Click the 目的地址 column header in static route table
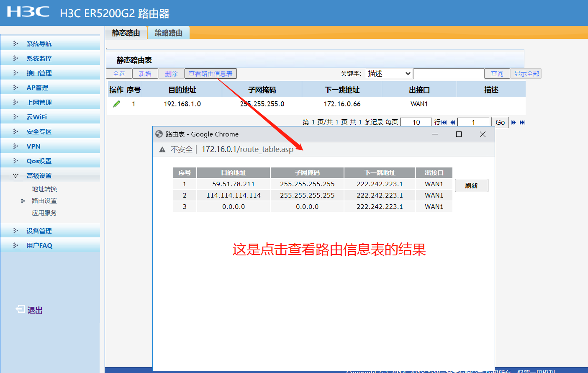The image size is (588, 373). [x=182, y=90]
